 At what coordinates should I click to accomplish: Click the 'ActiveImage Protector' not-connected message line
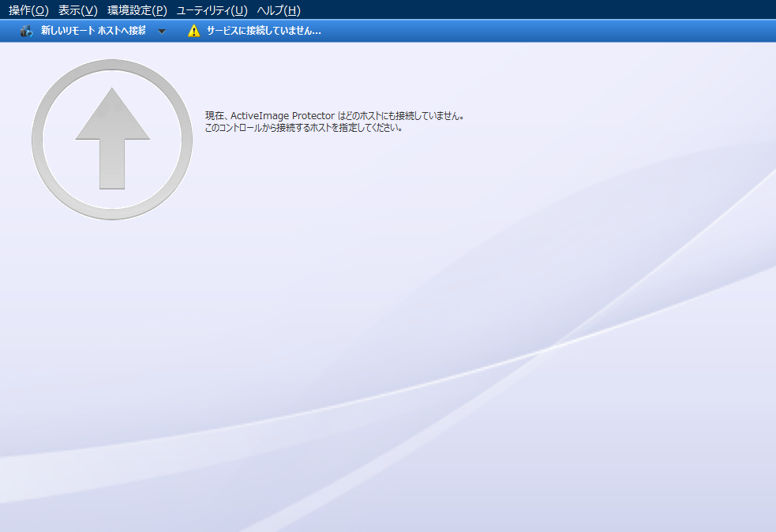point(334,115)
